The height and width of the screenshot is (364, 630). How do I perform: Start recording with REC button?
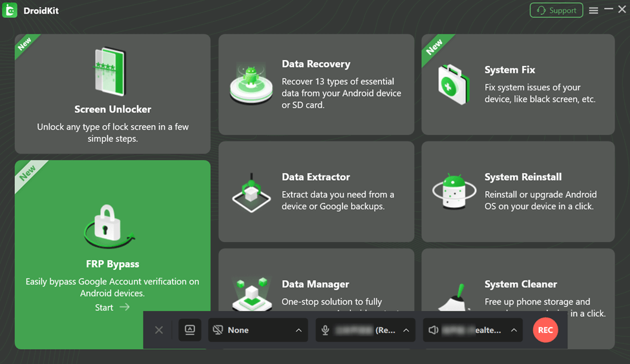pyautogui.click(x=545, y=330)
